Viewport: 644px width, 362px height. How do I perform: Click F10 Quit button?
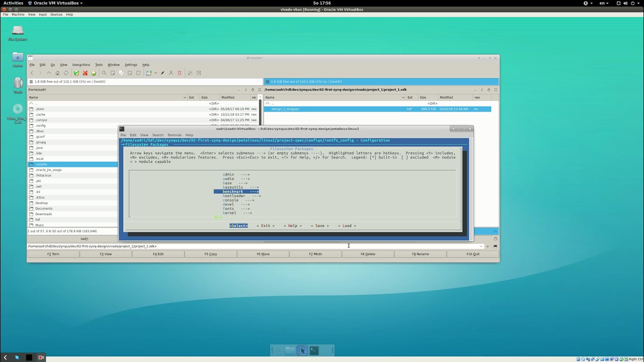point(473,254)
